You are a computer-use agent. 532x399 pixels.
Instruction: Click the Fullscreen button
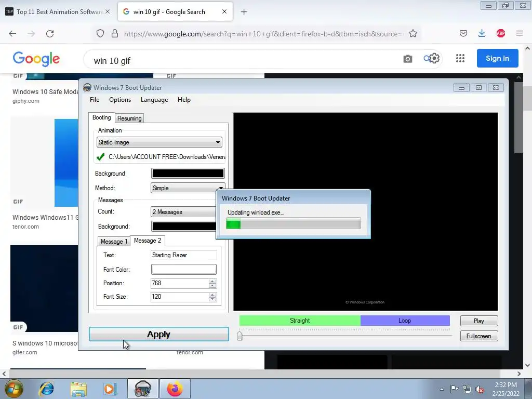coord(478,336)
